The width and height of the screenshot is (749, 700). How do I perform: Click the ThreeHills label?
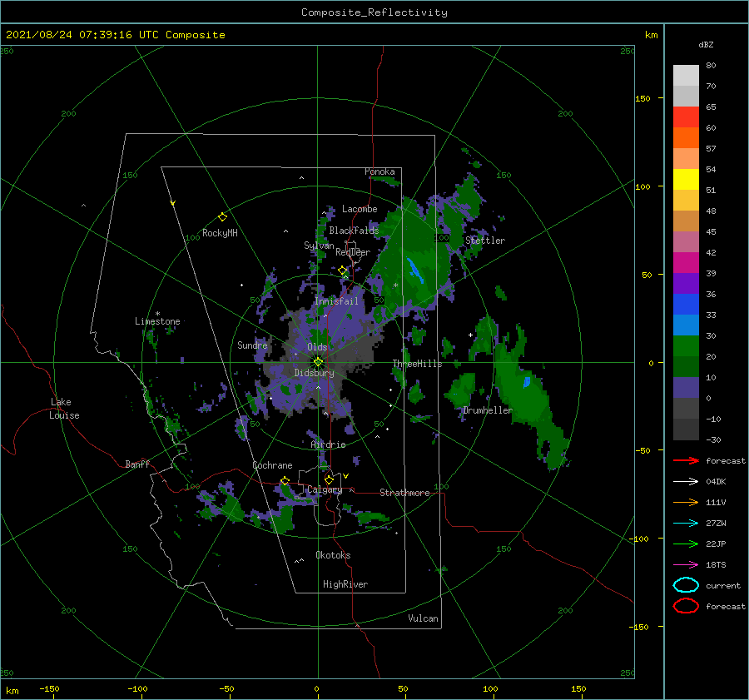tap(418, 364)
